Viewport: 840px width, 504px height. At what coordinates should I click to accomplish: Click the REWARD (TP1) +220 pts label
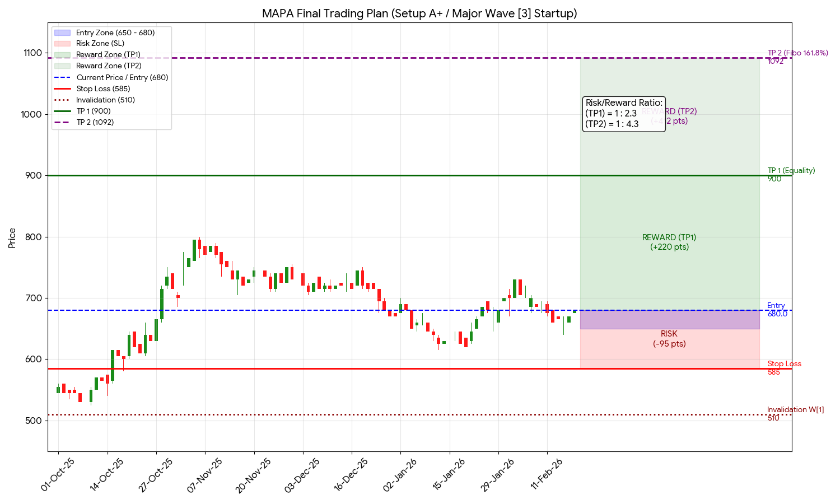(x=669, y=242)
